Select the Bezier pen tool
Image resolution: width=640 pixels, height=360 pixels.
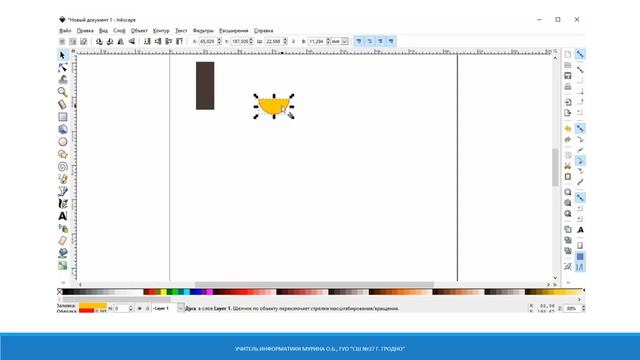point(62,191)
